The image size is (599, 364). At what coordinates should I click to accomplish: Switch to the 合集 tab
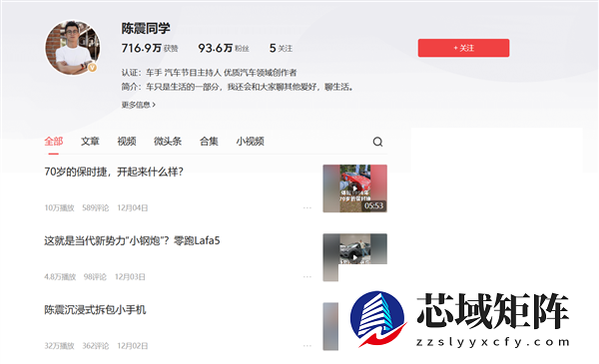[x=209, y=142]
